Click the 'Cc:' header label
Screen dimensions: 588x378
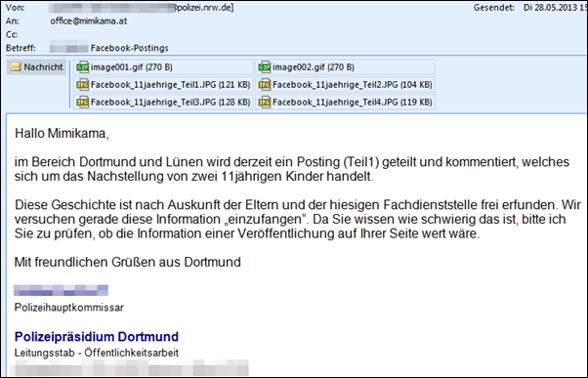pyautogui.click(x=12, y=34)
